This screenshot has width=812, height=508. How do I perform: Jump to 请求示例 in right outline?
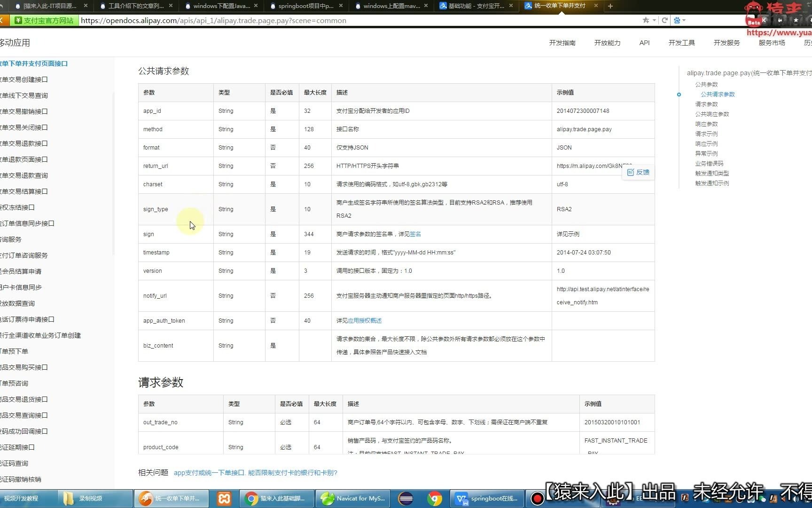tap(706, 134)
